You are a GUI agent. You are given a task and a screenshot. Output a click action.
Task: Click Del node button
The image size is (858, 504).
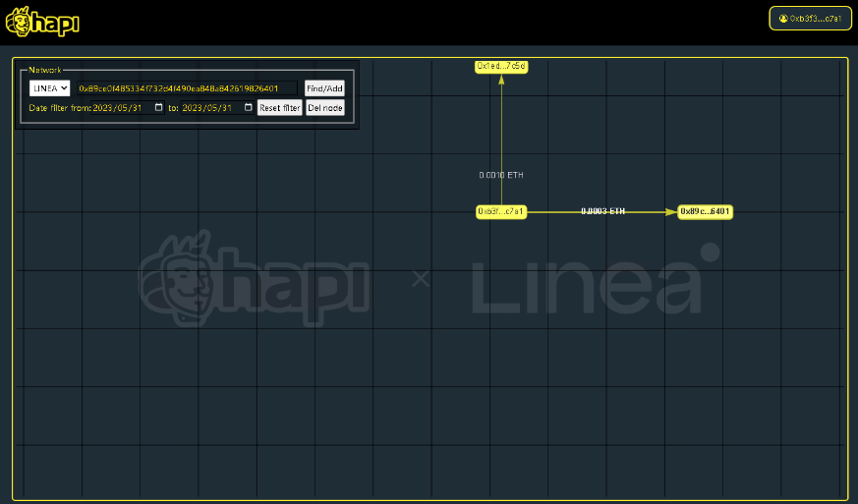(x=325, y=108)
